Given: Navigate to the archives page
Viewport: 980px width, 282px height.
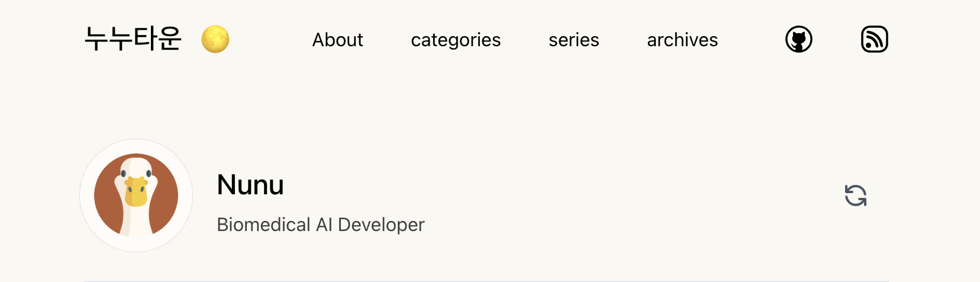Looking at the screenshot, I should (x=682, y=40).
